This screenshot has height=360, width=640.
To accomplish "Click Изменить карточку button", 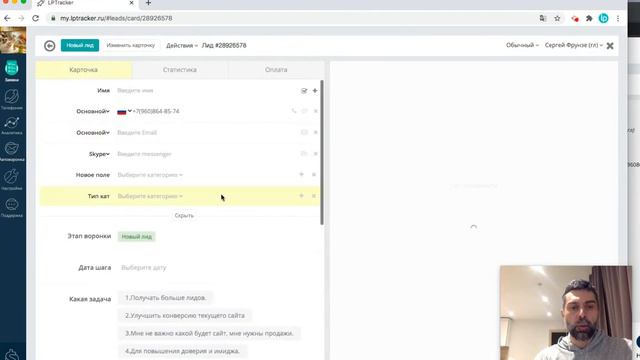I will click(131, 45).
